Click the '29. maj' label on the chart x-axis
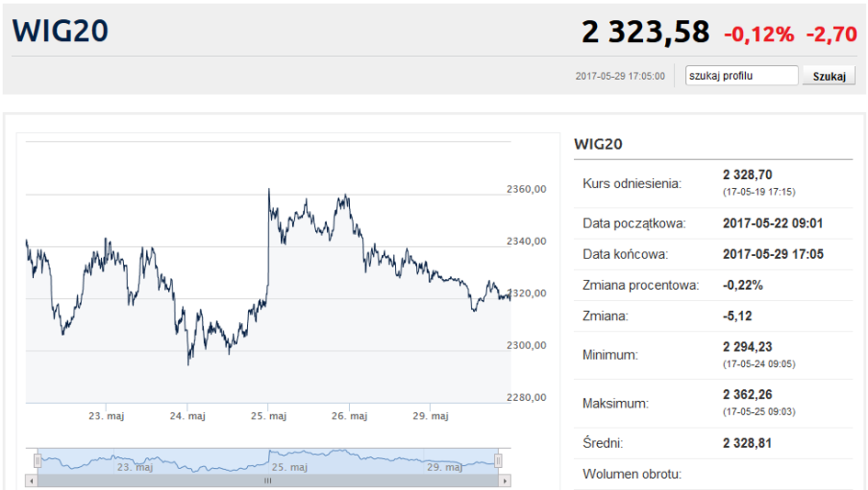This screenshot has height=490, width=868. [430, 416]
